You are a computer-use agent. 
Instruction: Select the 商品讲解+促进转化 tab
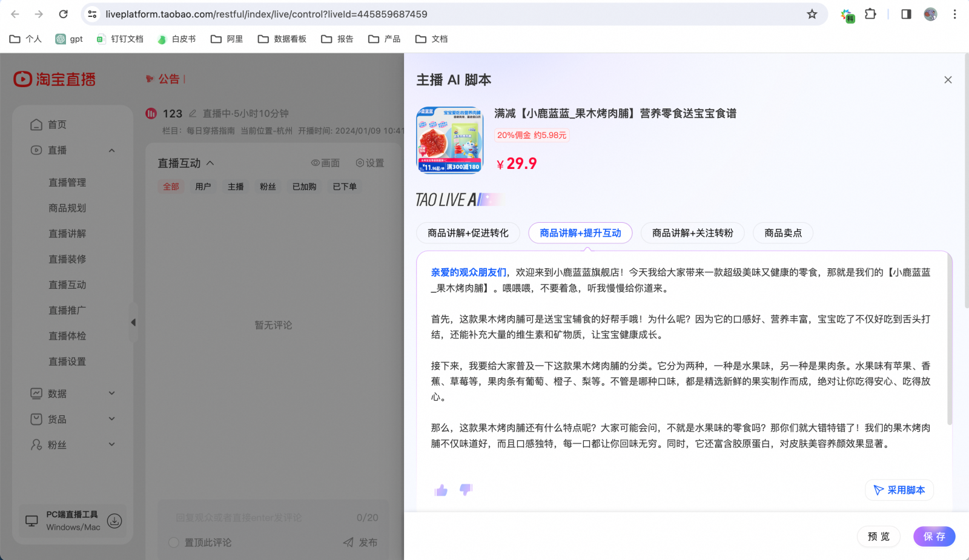(468, 233)
